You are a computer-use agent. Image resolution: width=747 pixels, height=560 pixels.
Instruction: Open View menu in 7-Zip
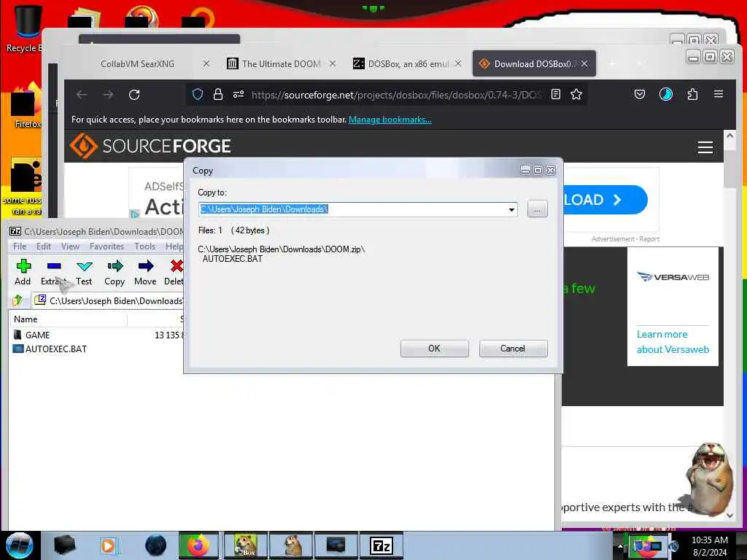click(70, 246)
